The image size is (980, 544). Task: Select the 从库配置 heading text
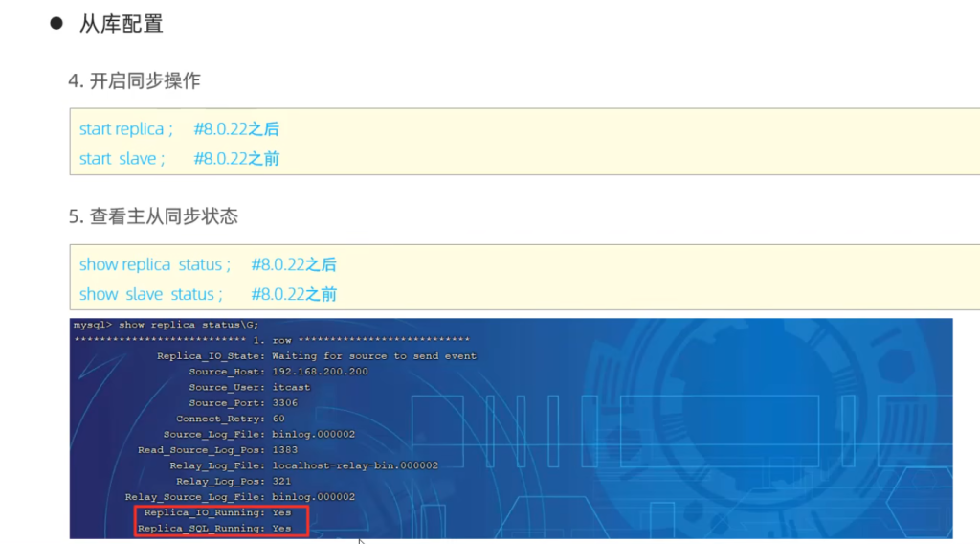tap(122, 24)
